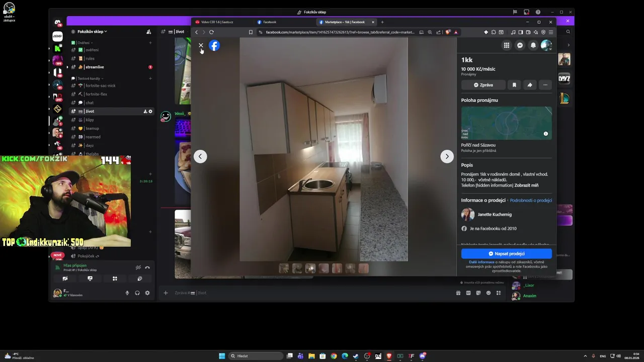Show the next listing photo

447,156
